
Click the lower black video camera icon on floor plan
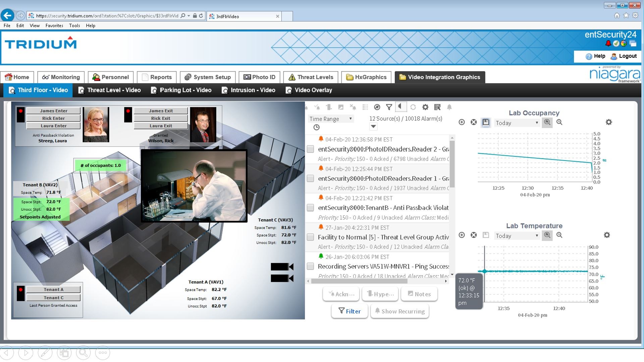[282, 278]
